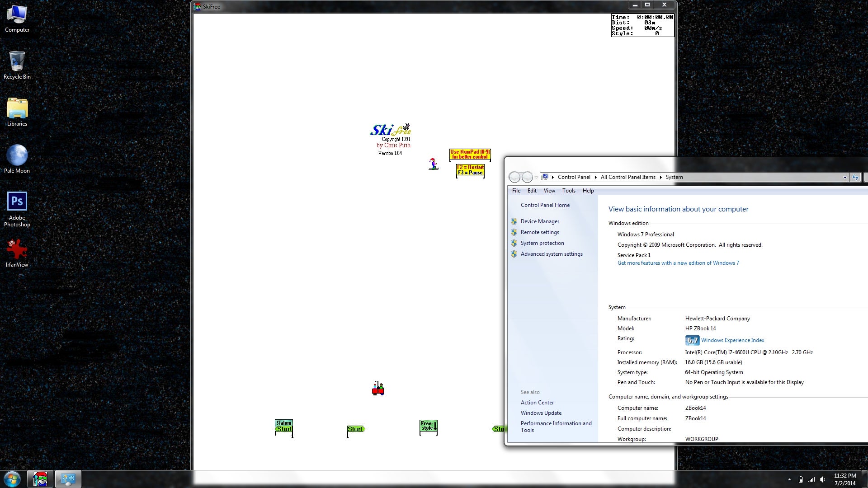Click the taskbar clock and date
Image resolution: width=868 pixels, height=488 pixels.
(x=844, y=479)
